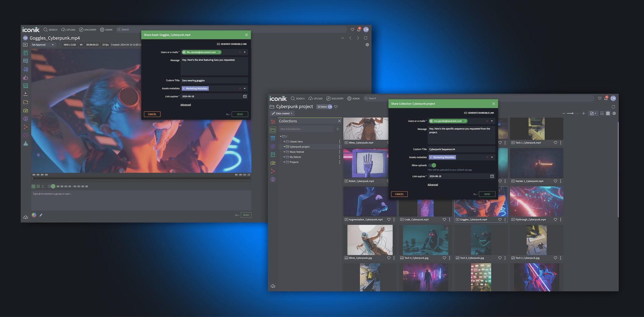This screenshot has height=317, width=644.
Task: Click the grid view settings gear above thumbnails
Action: tap(614, 113)
